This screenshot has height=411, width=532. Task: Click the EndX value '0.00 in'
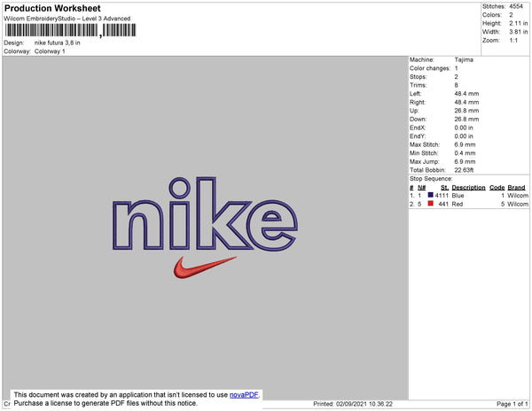(464, 128)
